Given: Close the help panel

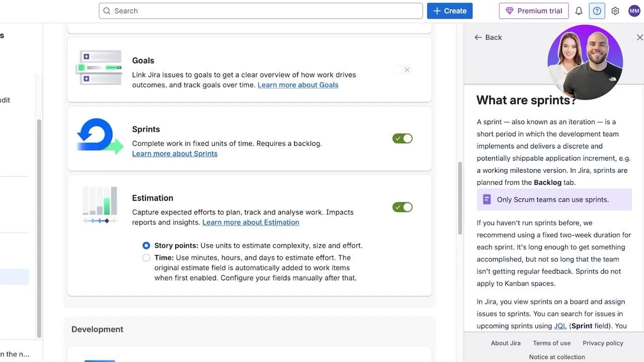Looking at the screenshot, I should point(639,37).
